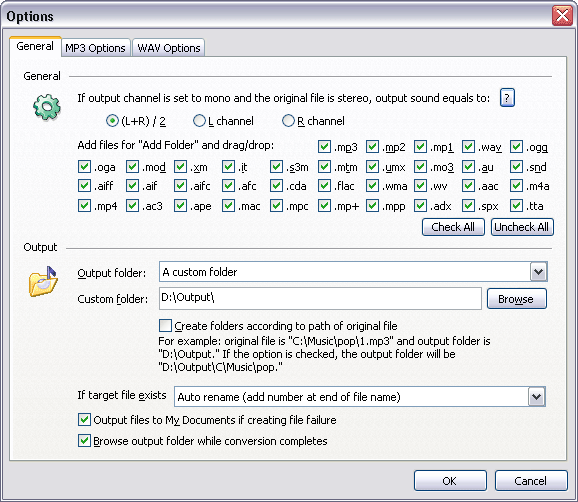Confirm the settings with OK

(x=450, y=481)
